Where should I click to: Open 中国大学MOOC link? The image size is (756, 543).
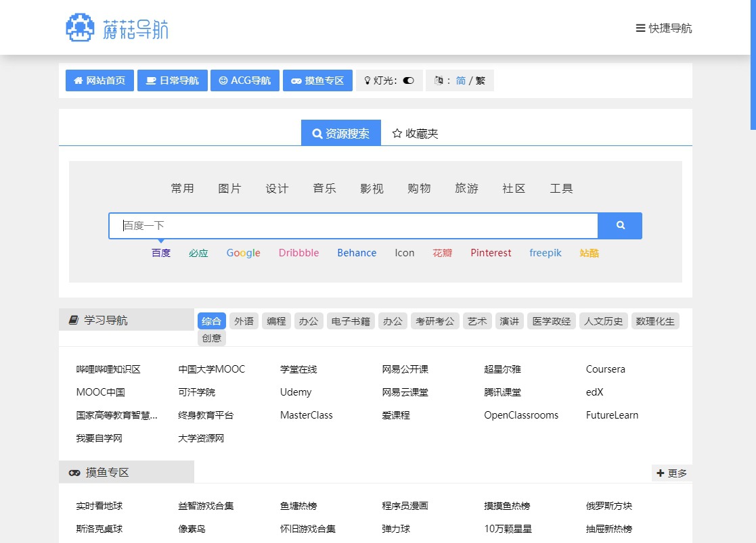[212, 369]
